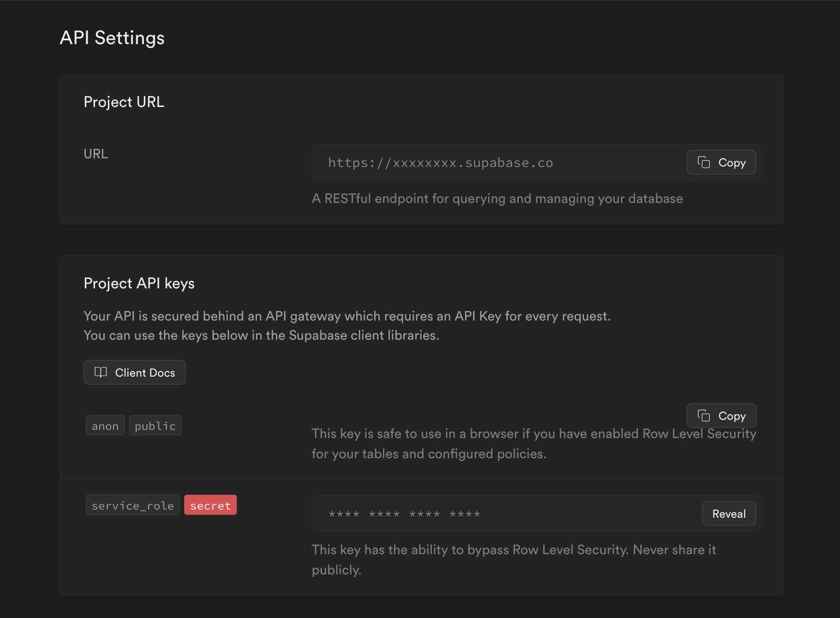Image resolution: width=840 pixels, height=618 pixels.
Task: Click the anon tag
Action: pos(105,426)
